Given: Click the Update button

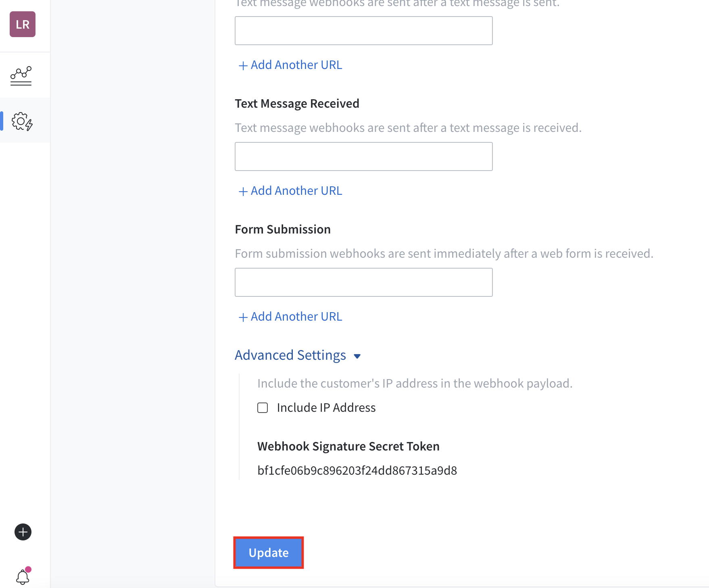Looking at the screenshot, I should 269,553.
